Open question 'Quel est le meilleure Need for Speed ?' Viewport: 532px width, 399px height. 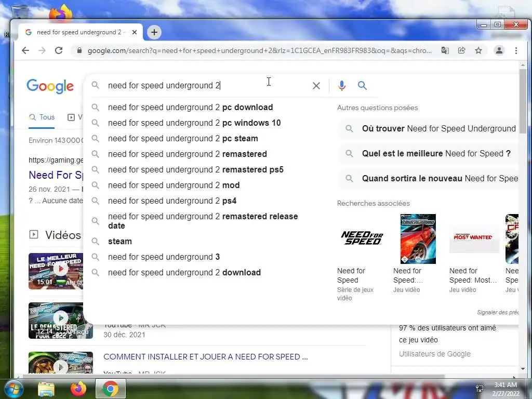click(428, 153)
